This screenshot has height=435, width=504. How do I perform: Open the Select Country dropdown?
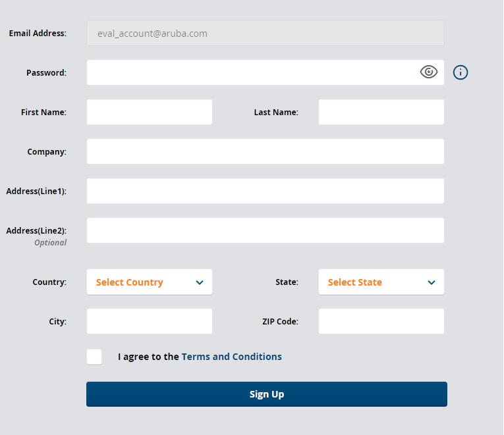[150, 282]
